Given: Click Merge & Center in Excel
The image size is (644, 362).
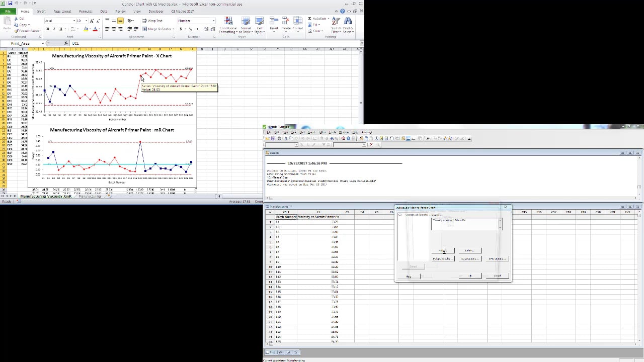Looking at the screenshot, I should [158, 29].
